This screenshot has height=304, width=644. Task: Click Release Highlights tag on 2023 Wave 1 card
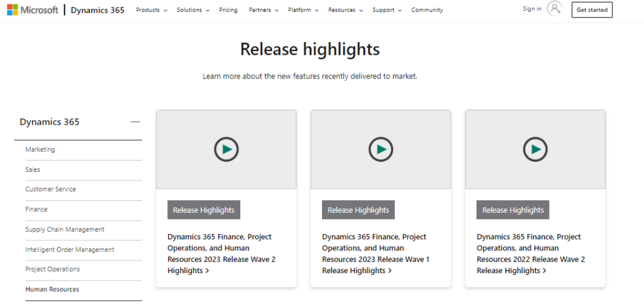tap(358, 210)
